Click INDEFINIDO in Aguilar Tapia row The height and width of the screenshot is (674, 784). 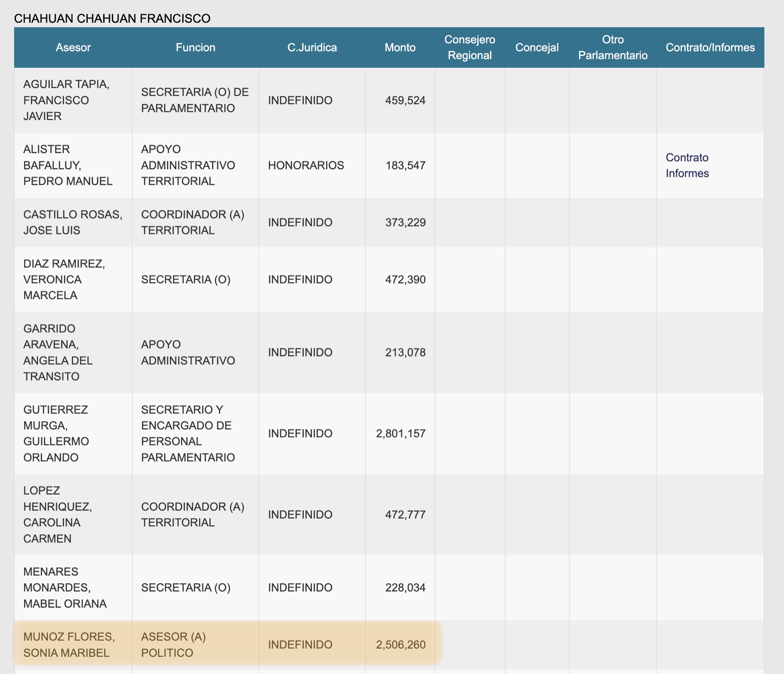point(300,100)
